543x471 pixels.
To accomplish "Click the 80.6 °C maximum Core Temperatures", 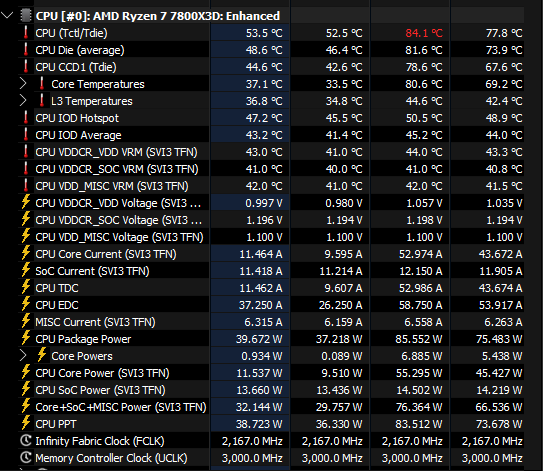I will (424, 84).
